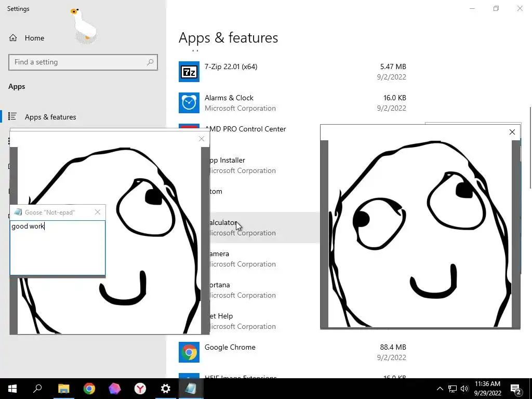This screenshot has height=399, width=532.
Task: Click the 7-Zip app icon
Action: pos(189,72)
